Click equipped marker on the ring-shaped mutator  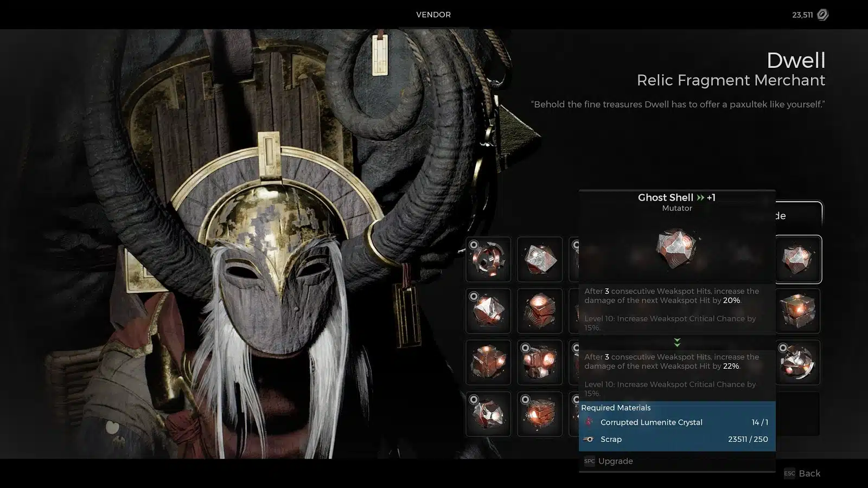tap(474, 245)
